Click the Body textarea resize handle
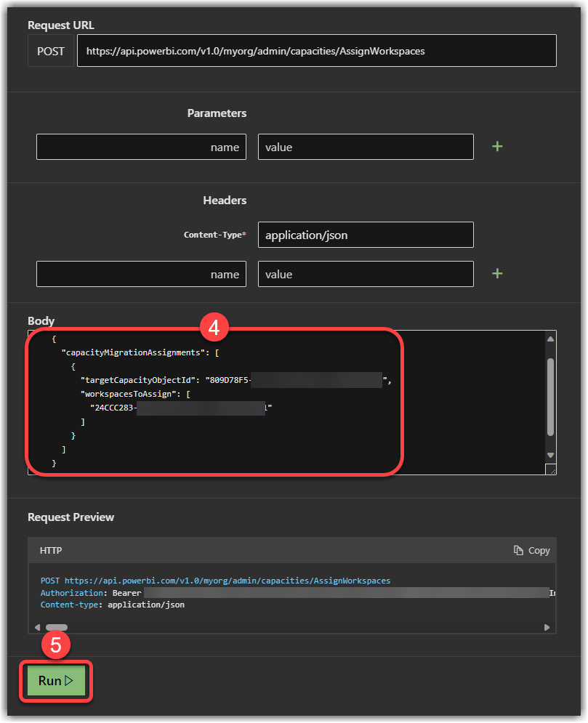Image resolution: width=588 pixels, height=723 pixels. 552,470
